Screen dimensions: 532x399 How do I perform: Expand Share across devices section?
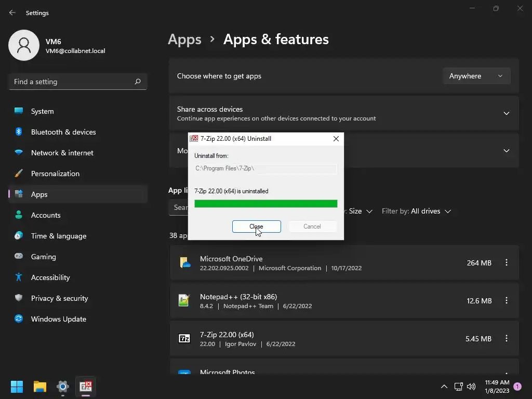[x=506, y=113]
